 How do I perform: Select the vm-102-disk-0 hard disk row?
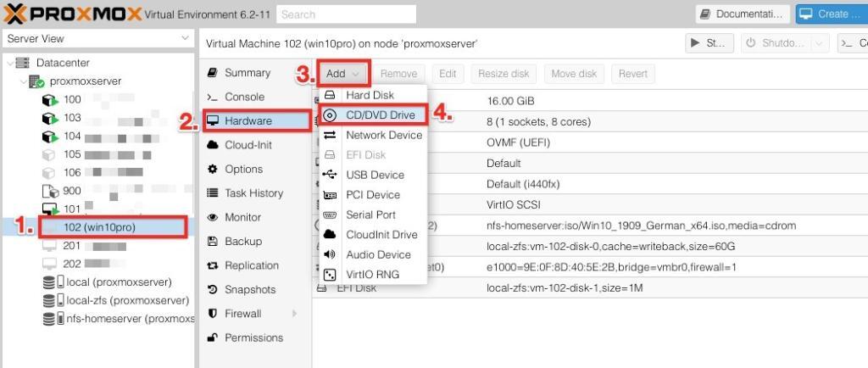(x=590, y=246)
